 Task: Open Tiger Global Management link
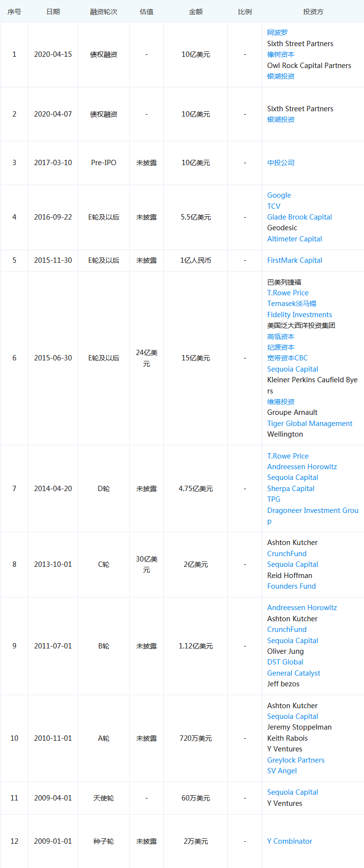click(x=310, y=424)
